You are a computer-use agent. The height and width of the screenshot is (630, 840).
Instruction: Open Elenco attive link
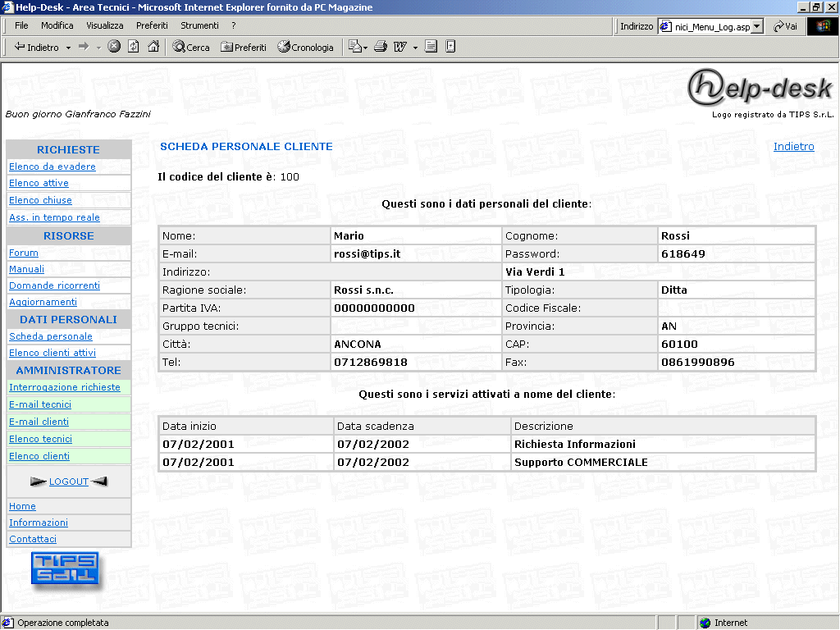point(39,183)
